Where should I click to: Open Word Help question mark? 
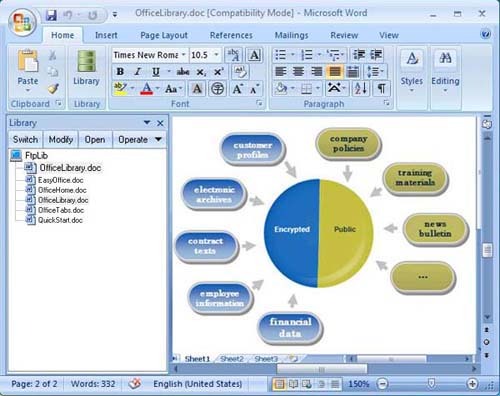pyautogui.click(x=486, y=34)
